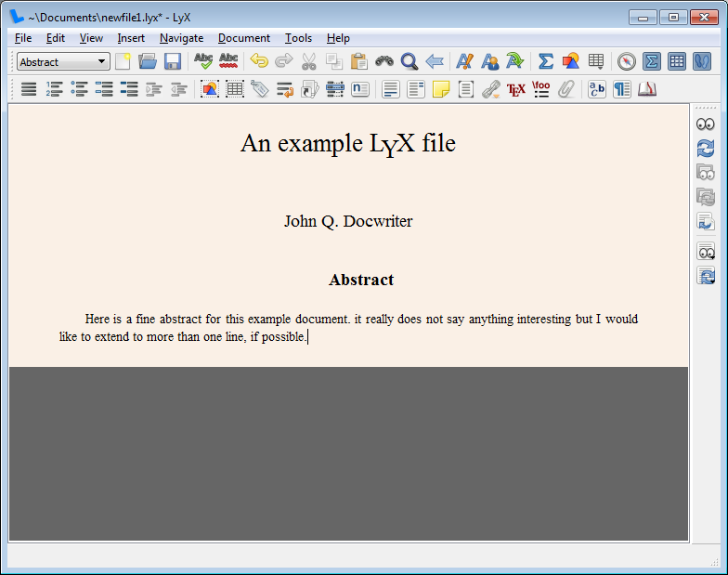
Task: Open View other formats dropdown icon
Action: coord(706,251)
